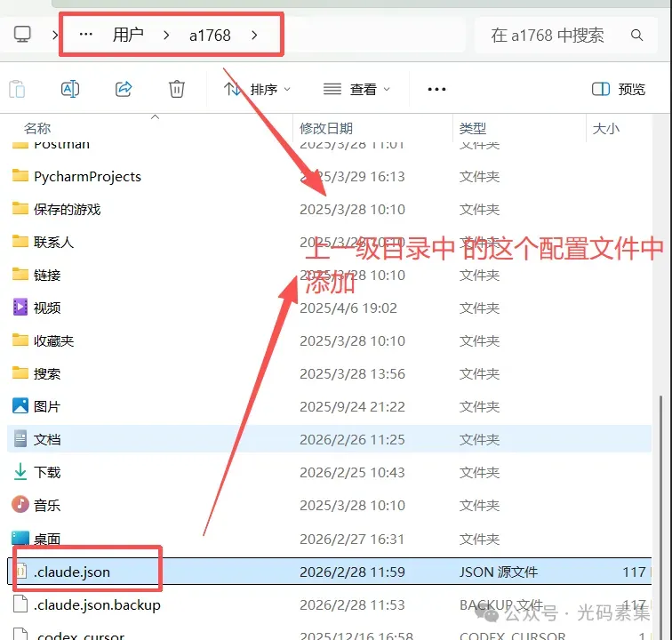The image size is (672, 640).
Task: Select the PycharmProjects folder
Action: tap(87, 176)
